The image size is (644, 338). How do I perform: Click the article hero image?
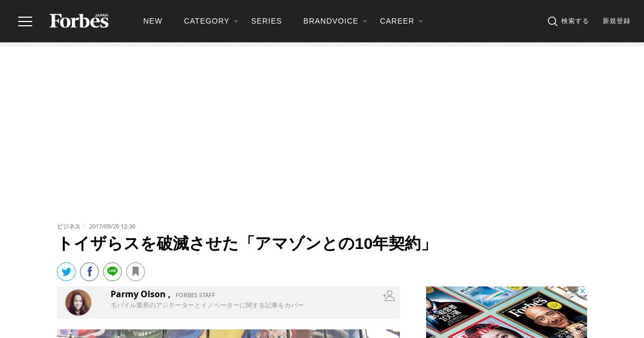click(x=228, y=334)
